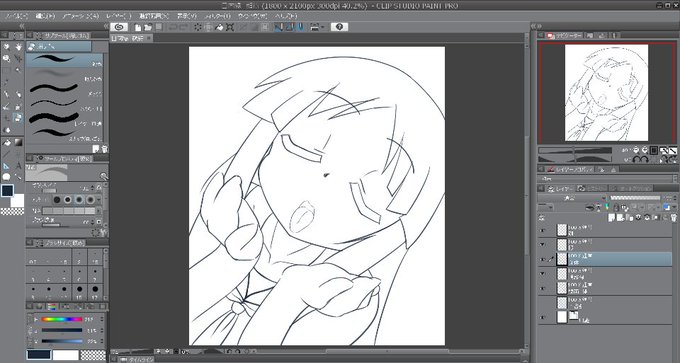Select the Ruler tool

click(x=7, y=166)
